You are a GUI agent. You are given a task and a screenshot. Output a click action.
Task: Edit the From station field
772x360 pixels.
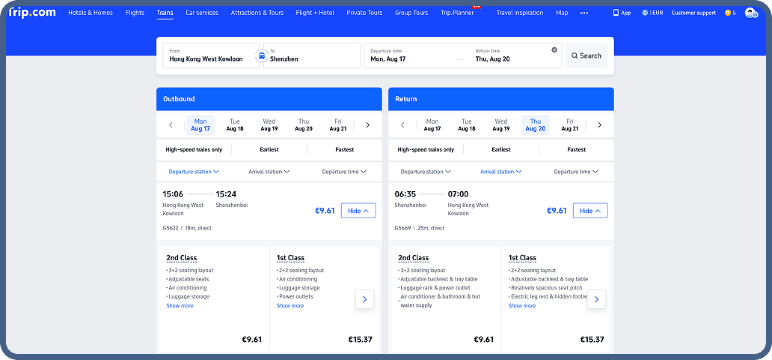211,56
